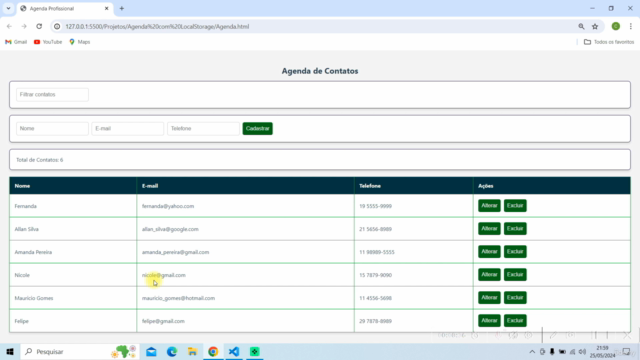Open the volume icon in system tray

582,352
